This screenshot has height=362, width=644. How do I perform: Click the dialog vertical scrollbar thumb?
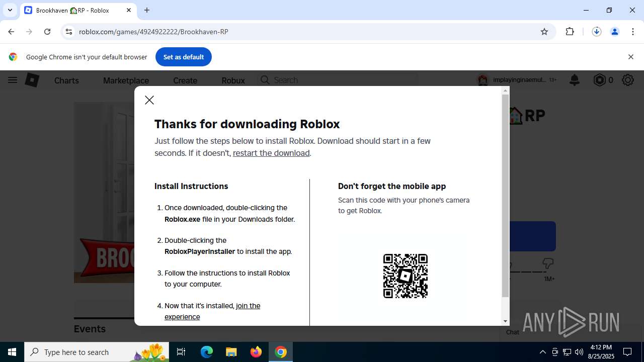point(506,196)
